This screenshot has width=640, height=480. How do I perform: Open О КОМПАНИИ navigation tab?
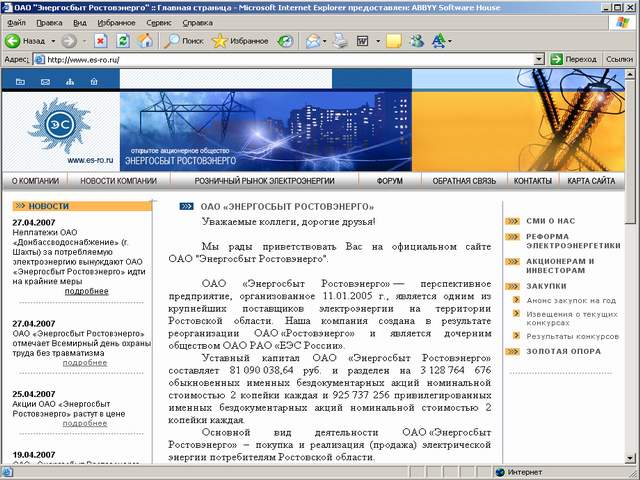click(x=35, y=181)
